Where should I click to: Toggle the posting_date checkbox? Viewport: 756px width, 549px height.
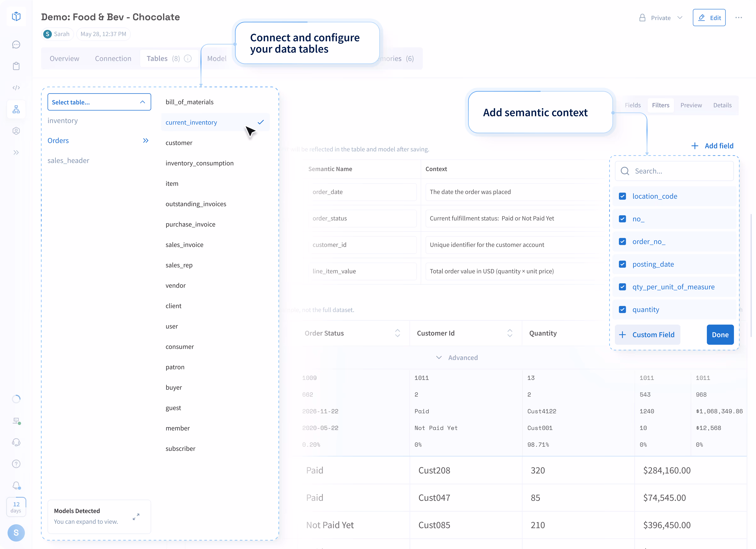click(x=622, y=264)
